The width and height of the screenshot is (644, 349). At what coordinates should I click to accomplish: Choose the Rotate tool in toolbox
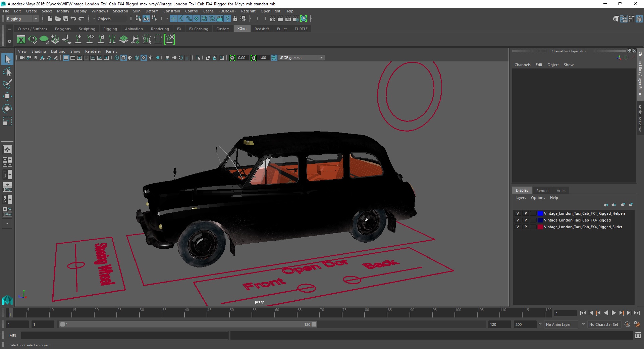[x=7, y=109]
